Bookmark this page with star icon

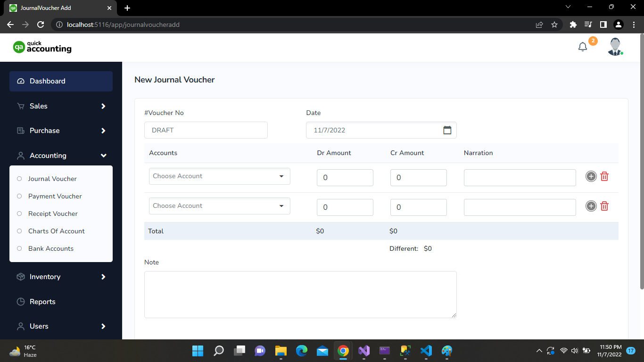click(554, 25)
